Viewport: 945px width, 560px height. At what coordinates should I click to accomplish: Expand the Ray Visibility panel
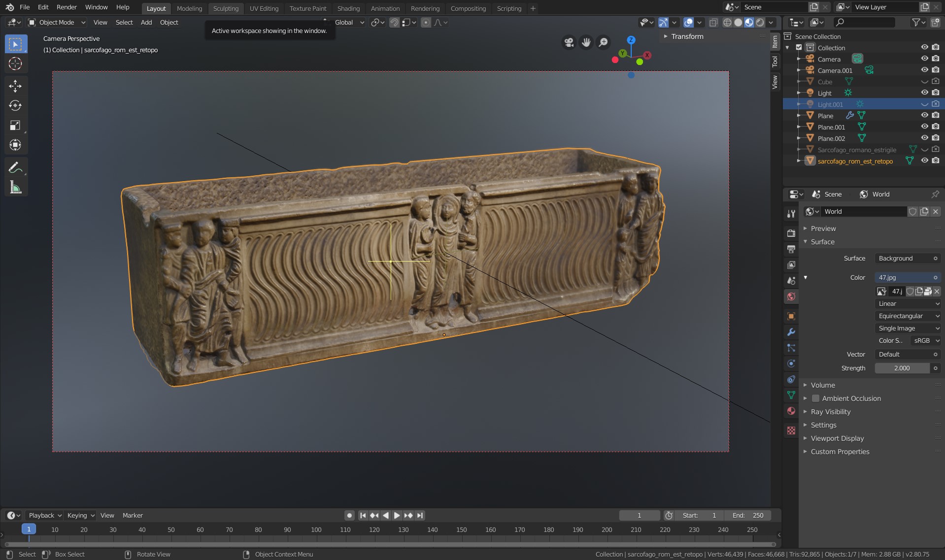point(831,412)
